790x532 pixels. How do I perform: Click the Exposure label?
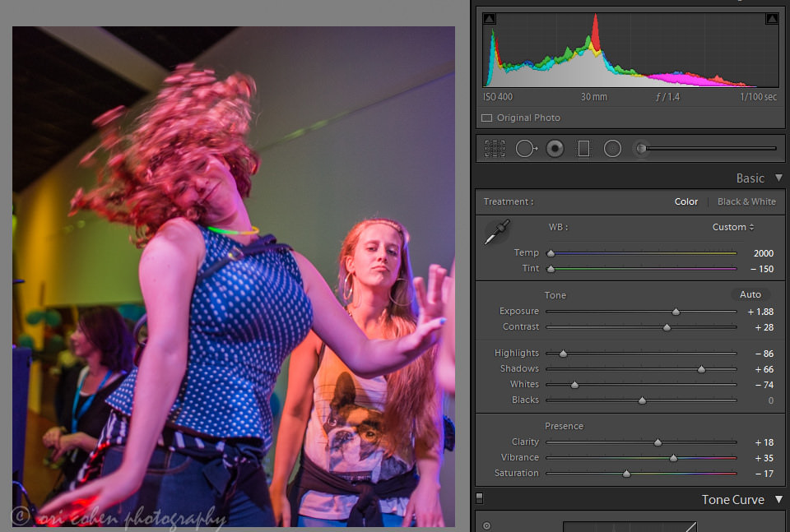coord(519,311)
